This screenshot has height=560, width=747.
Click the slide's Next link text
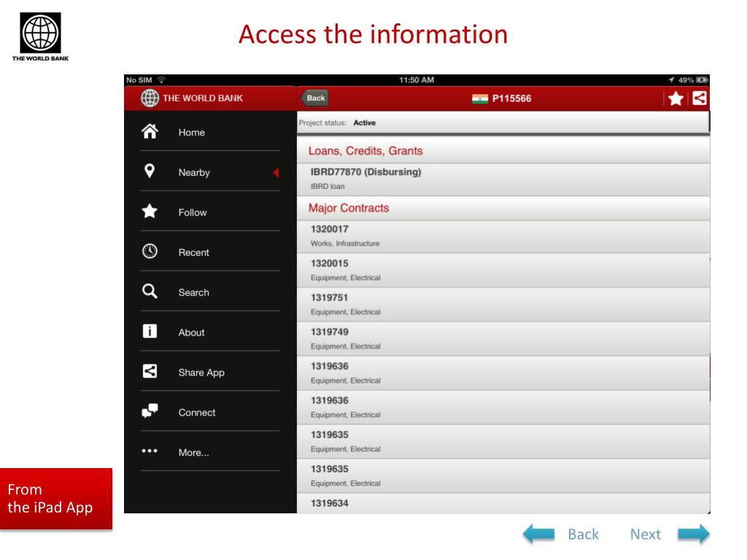pos(646,534)
